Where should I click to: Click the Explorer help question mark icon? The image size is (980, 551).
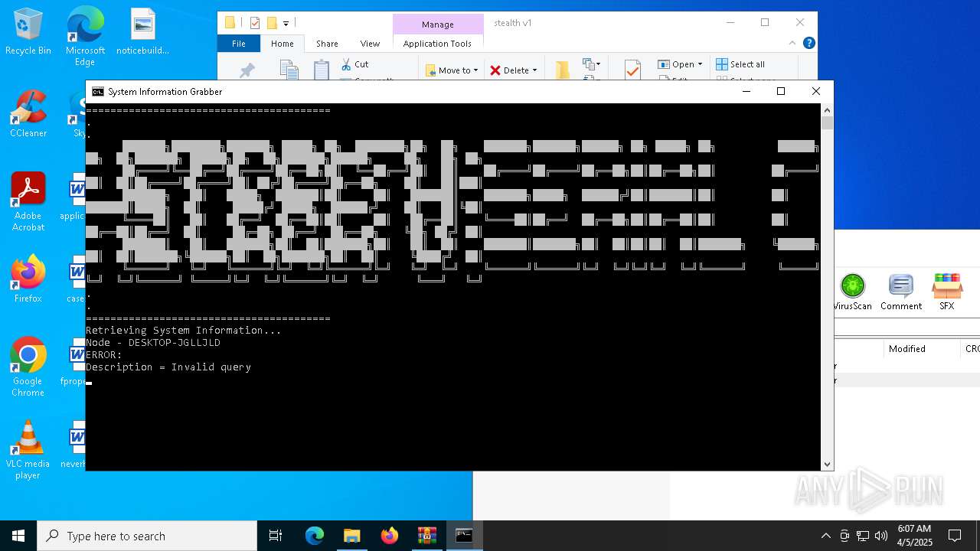tap(808, 43)
